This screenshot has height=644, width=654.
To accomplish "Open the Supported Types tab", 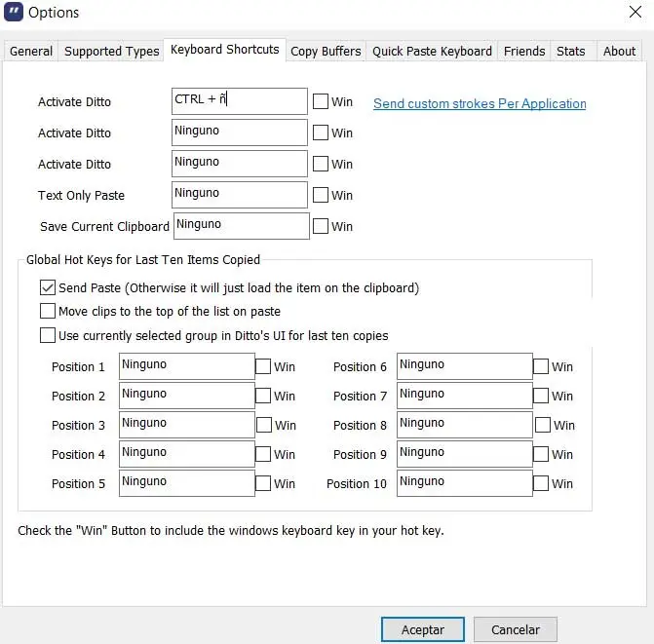I will pos(111,51).
